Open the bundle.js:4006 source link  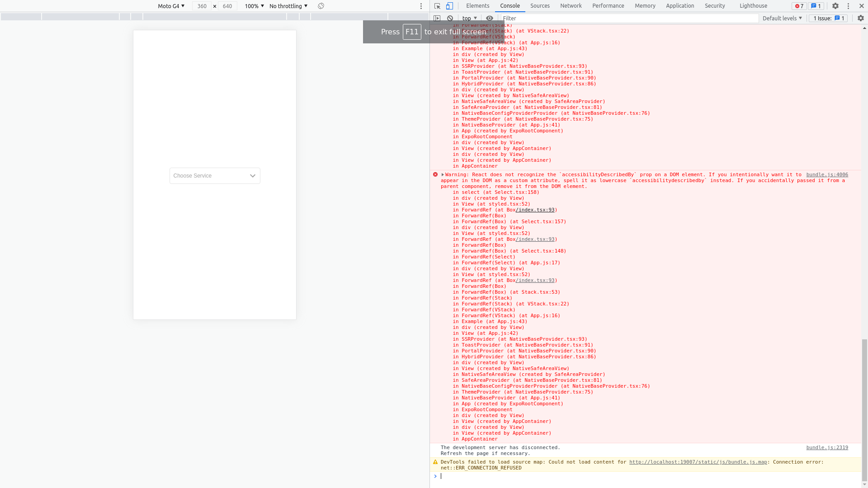[827, 174]
